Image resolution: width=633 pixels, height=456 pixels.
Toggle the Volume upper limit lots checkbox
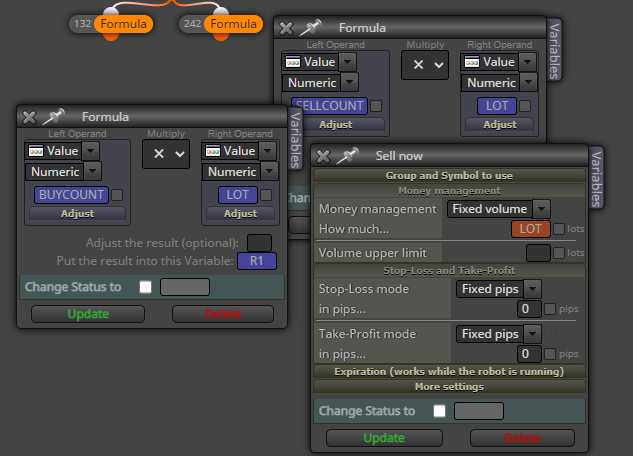coord(559,253)
